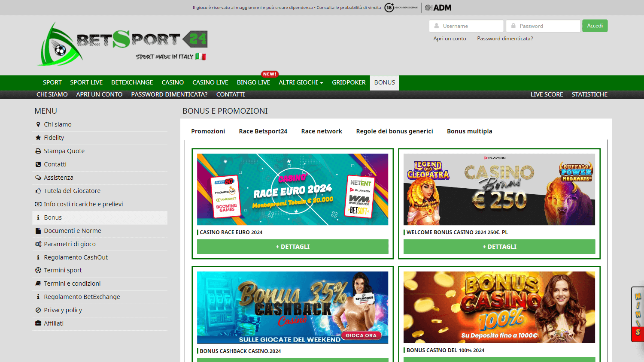
Task: Open Bonus multipla tab
Action: click(x=470, y=131)
